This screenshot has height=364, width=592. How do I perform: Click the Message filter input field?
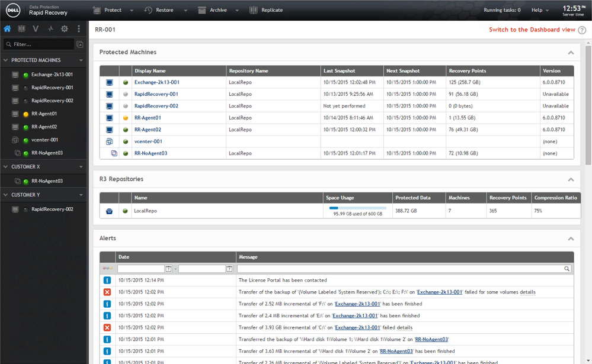tap(400, 269)
